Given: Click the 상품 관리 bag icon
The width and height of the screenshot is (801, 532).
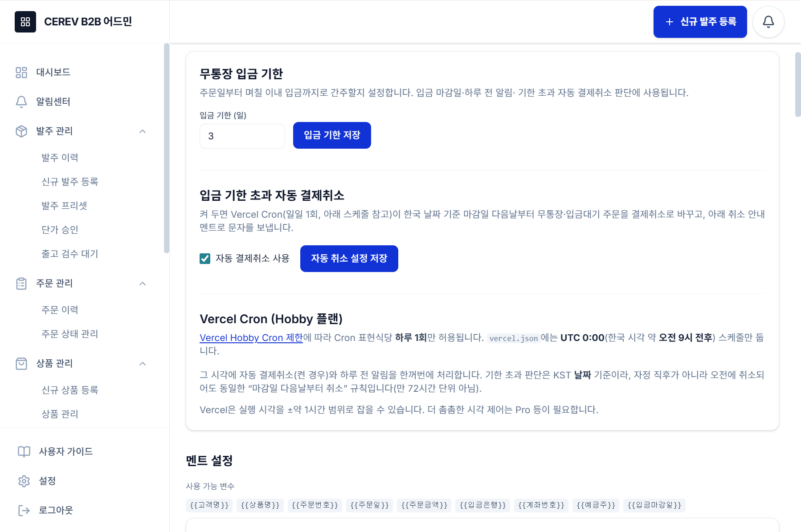Looking at the screenshot, I should click(21, 363).
